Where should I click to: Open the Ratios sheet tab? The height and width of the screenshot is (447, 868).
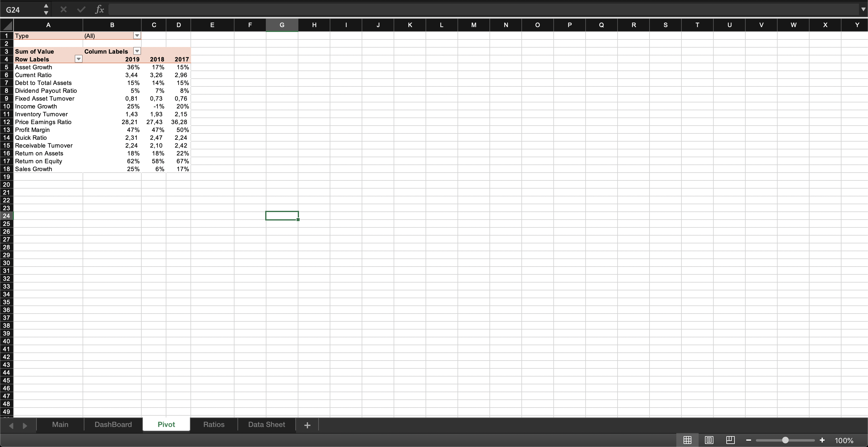click(214, 424)
